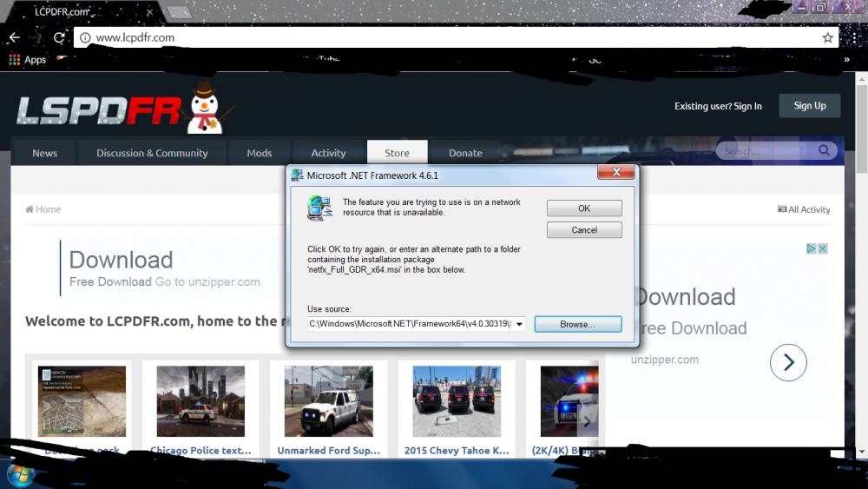The height and width of the screenshot is (489, 868).
Task: Close the ad with the X icon
Action: pyautogui.click(x=823, y=248)
